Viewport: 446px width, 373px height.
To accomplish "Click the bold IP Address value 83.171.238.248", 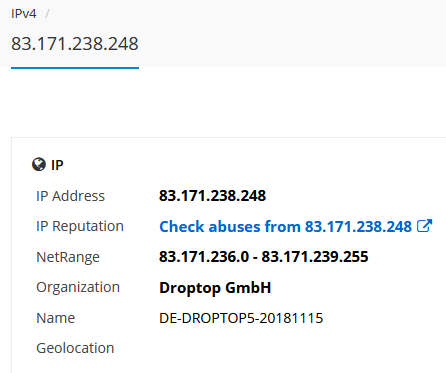I will (x=212, y=196).
